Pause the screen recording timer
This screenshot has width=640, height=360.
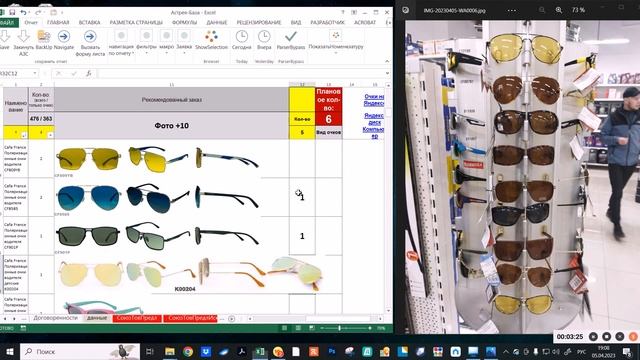593,336
